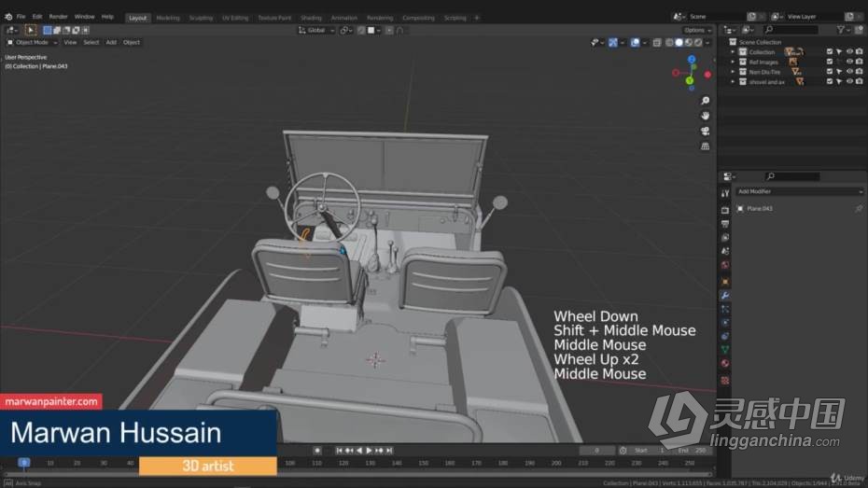868x488 pixels.
Task: Switch perspective/orthographic grid icon
Action: coord(706,146)
